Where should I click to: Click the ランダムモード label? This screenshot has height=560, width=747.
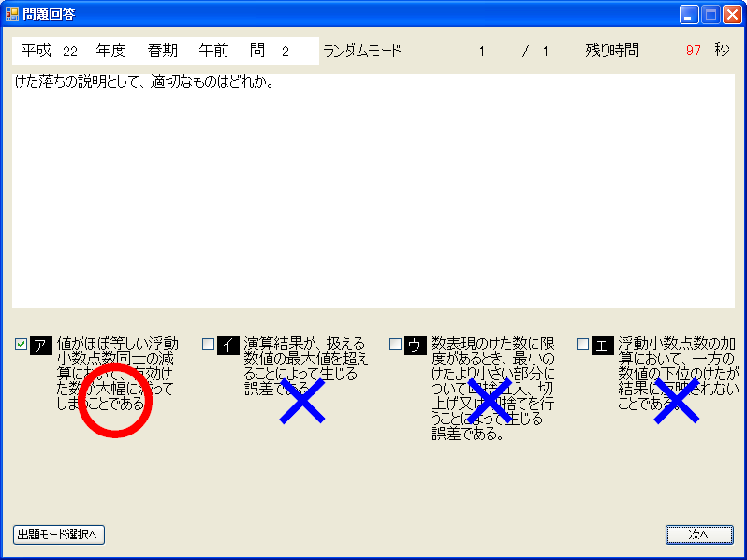tap(361, 51)
